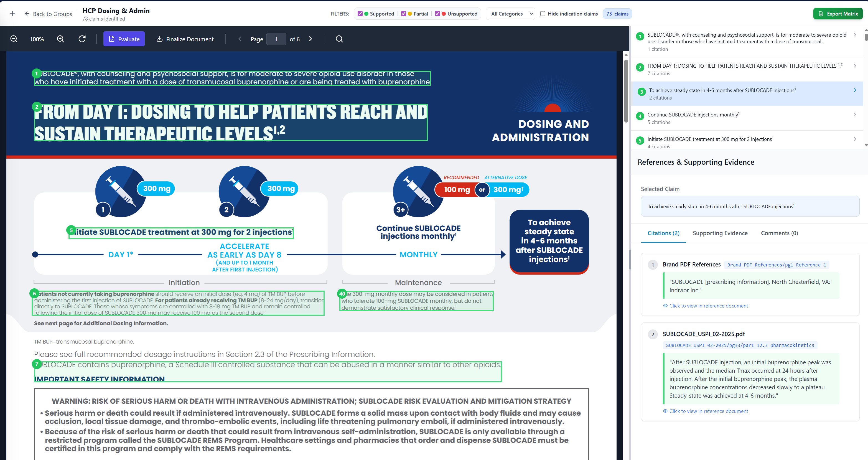
Task: Toggle the Partial filter checkbox
Action: tap(403, 14)
